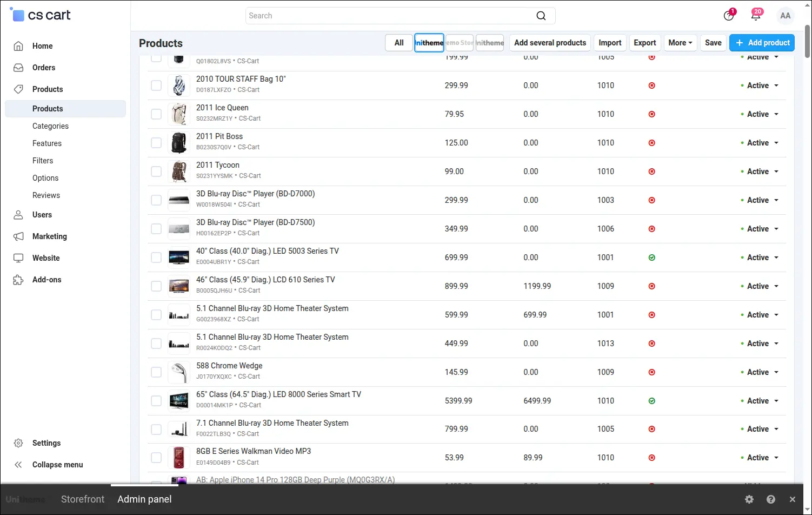
Task: Open Features in the sidebar
Action: (x=47, y=143)
